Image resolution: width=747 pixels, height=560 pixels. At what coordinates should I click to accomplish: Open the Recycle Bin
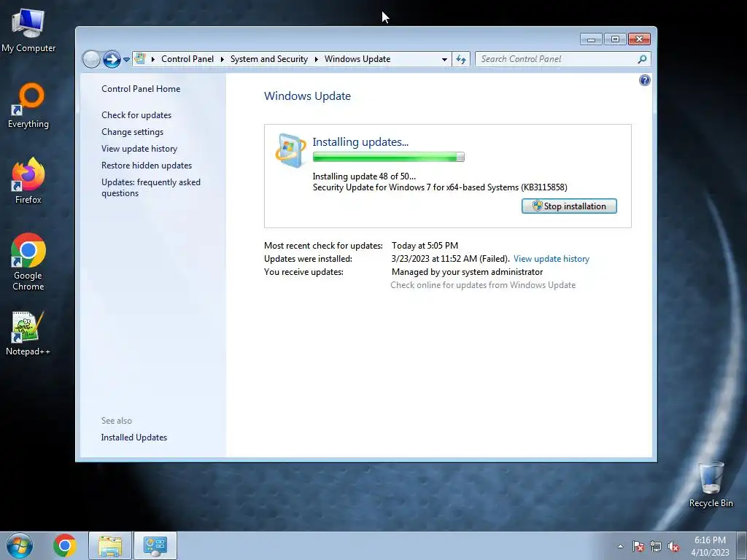point(711,484)
